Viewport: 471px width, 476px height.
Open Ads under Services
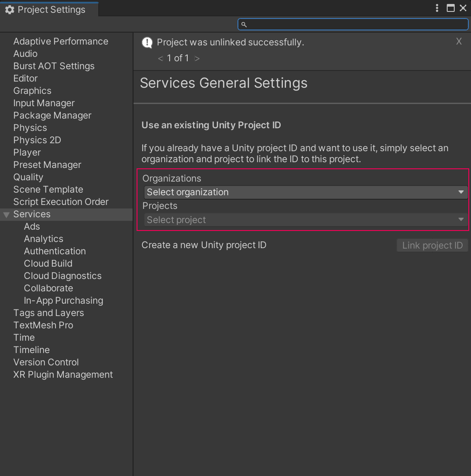pyautogui.click(x=32, y=227)
